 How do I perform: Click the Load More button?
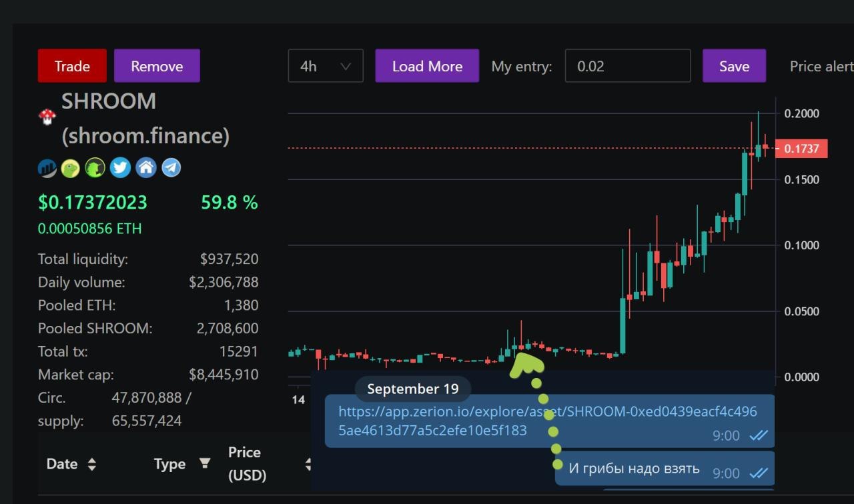[x=427, y=66]
